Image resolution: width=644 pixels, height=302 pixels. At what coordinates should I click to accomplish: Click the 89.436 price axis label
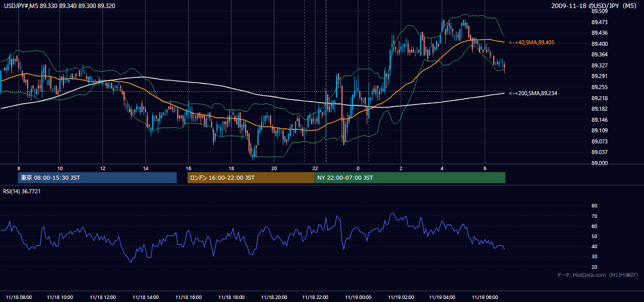[x=599, y=33]
